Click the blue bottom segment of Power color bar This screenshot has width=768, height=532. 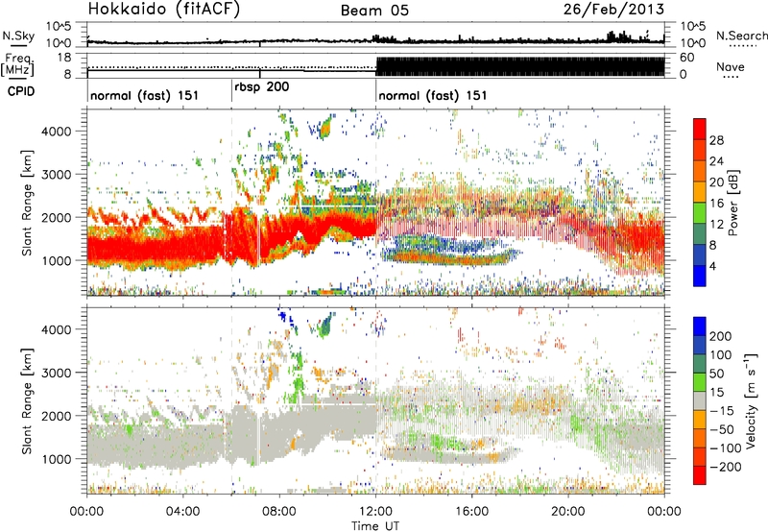(x=700, y=276)
